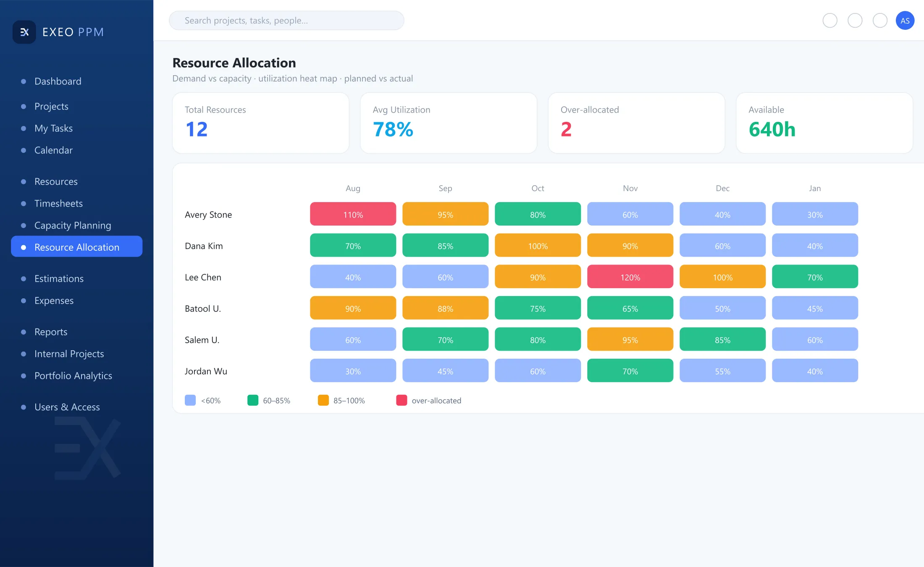Viewport: 924px width, 567px height.
Task: Select Avery Stone's 110% August cell
Action: click(353, 214)
